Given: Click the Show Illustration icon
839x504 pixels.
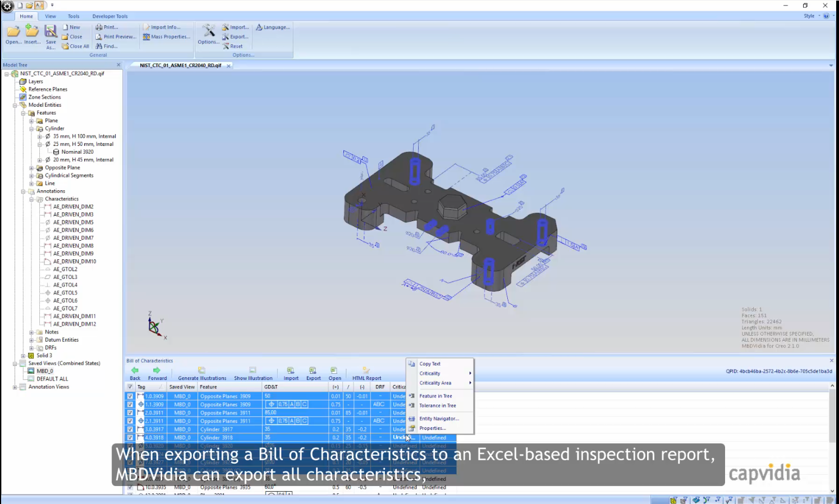Looking at the screenshot, I should (253, 370).
